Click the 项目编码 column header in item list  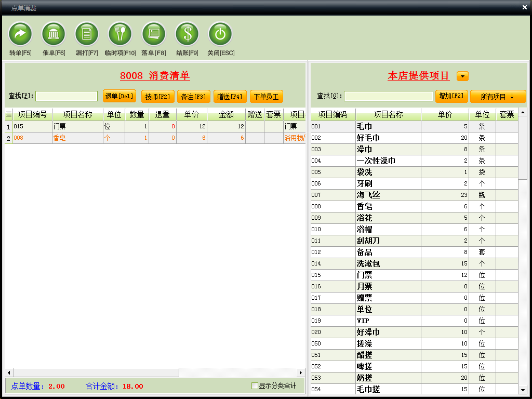click(333, 115)
